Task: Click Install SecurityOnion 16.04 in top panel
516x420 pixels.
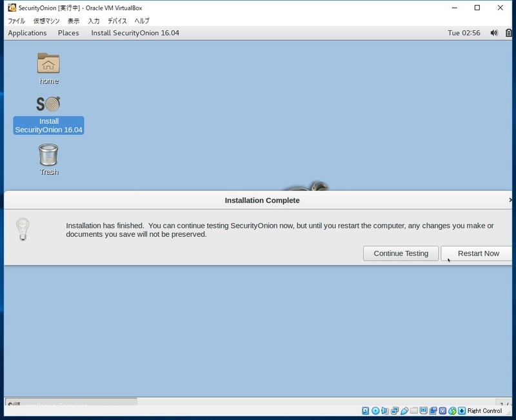Action: tap(135, 33)
